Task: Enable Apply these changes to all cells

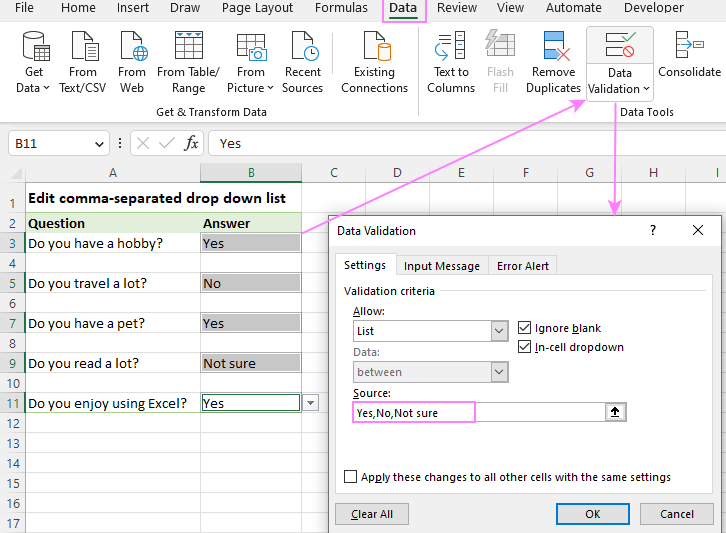Action: tap(350, 477)
